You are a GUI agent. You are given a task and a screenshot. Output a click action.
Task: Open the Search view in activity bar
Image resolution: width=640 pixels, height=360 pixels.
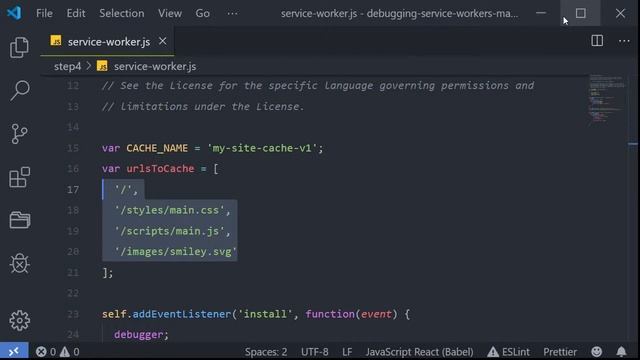pos(19,90)
